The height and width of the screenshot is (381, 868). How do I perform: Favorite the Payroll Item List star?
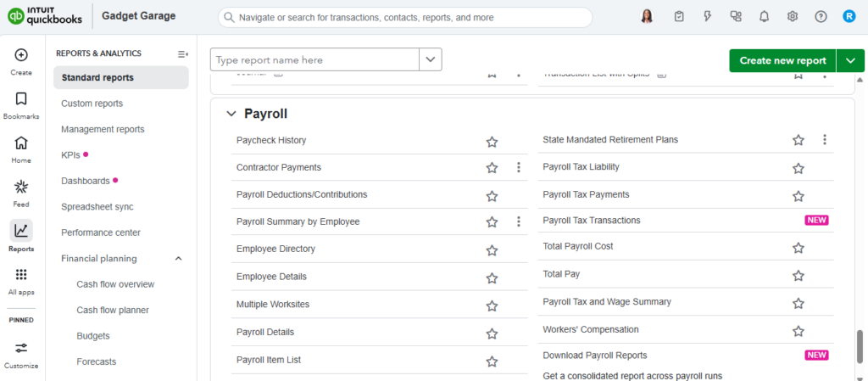tap(492, 361)
